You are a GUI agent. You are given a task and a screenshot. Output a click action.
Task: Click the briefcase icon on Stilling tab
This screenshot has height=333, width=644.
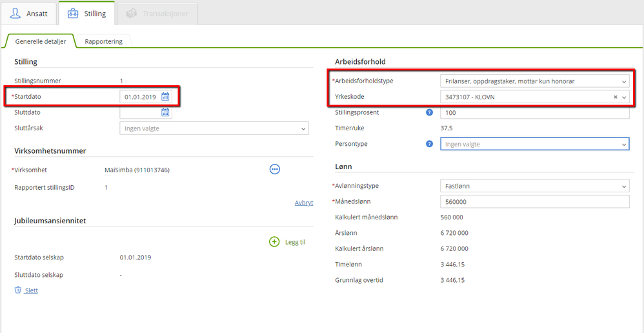(73, 13)
